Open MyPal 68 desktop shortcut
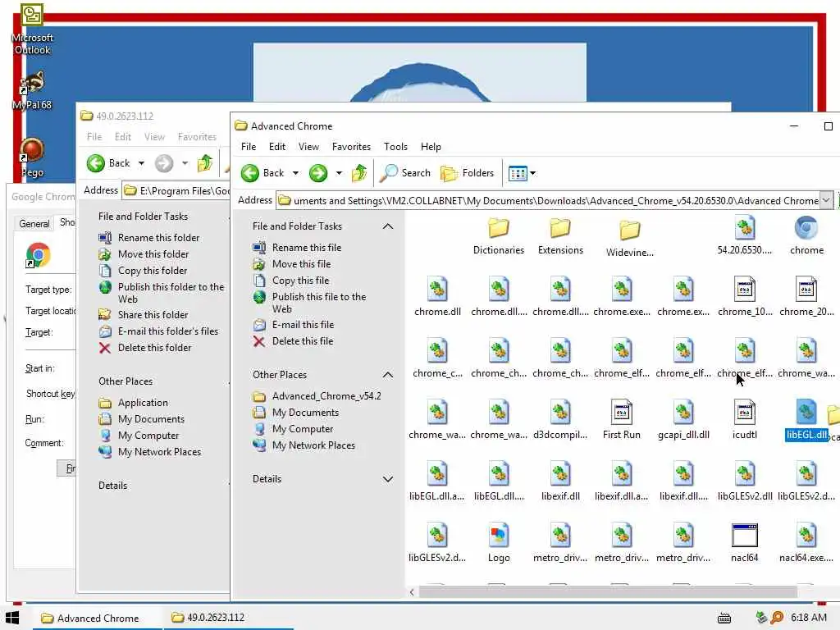 tap(32, 91)
